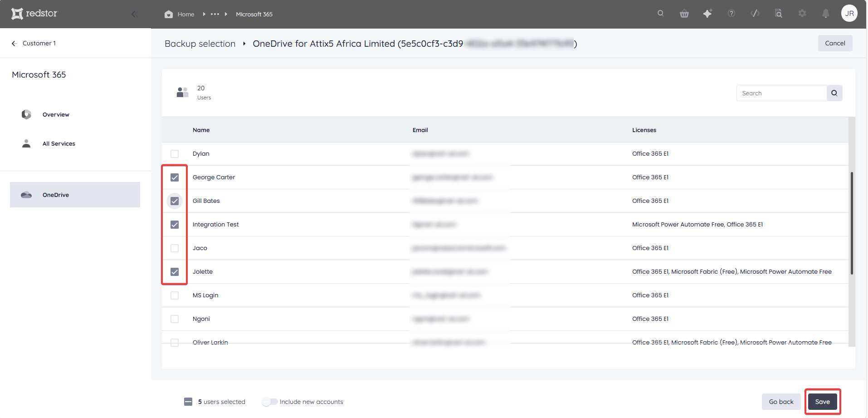868x418 pixels.
Task: Click the users group icon
Action: pyautogui.click(x=182, y=92)
